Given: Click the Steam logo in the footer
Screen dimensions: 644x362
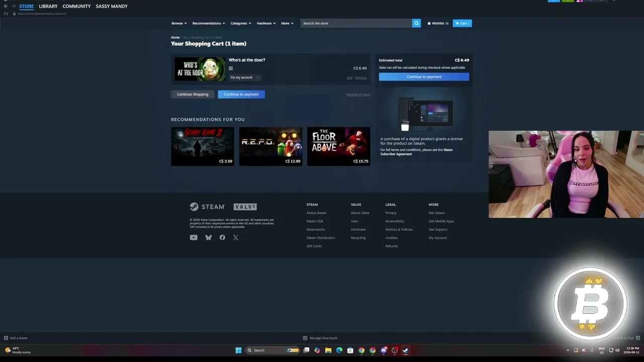Looking at the screenshot, I should point(207,207).
